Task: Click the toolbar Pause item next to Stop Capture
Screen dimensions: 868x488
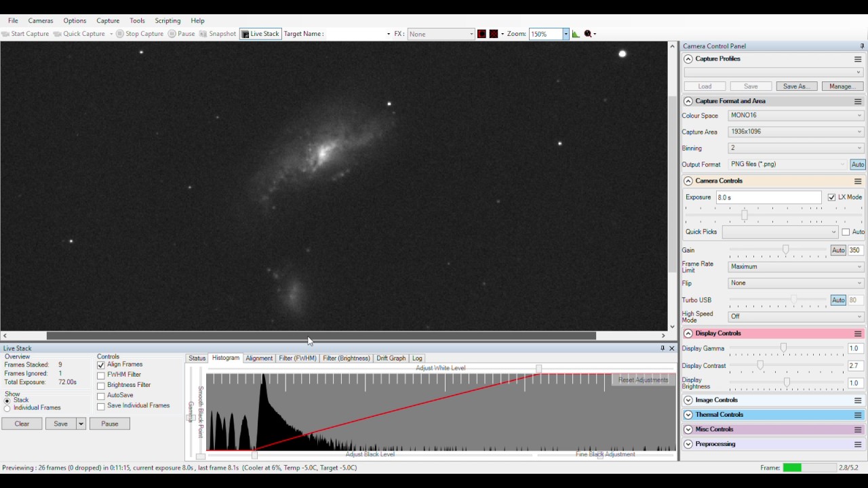Action: tap(182, 34)
